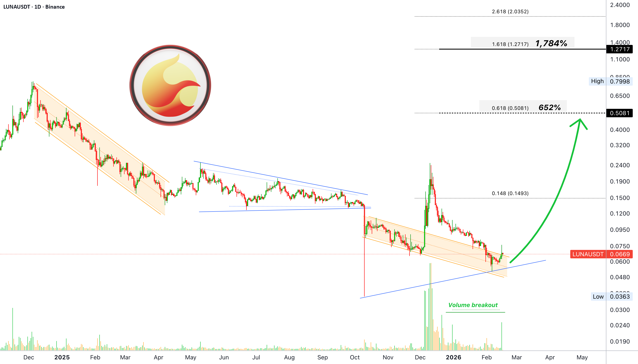Click the 0.1500 price scale value

click(x=620, y=198)
